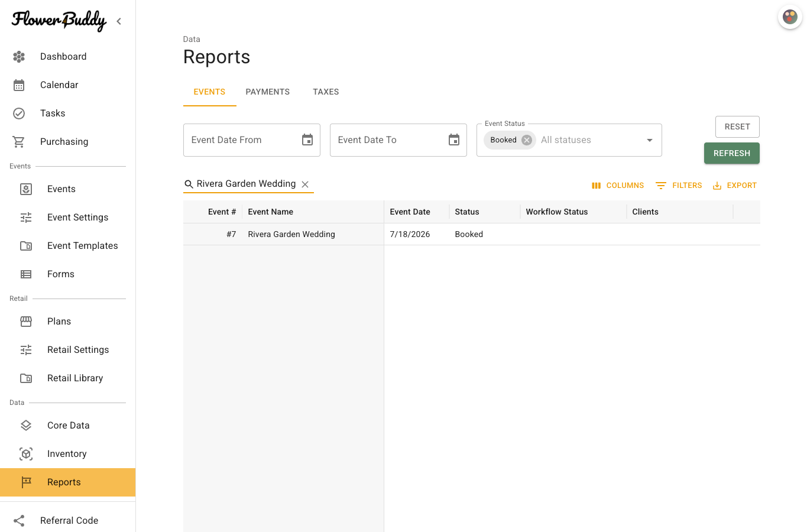The width and height of the screenshot is (807, 532).
Task: Collapse the sidebar with the chevron arrow
Action: pyautogui.click(x=119, y=21)
